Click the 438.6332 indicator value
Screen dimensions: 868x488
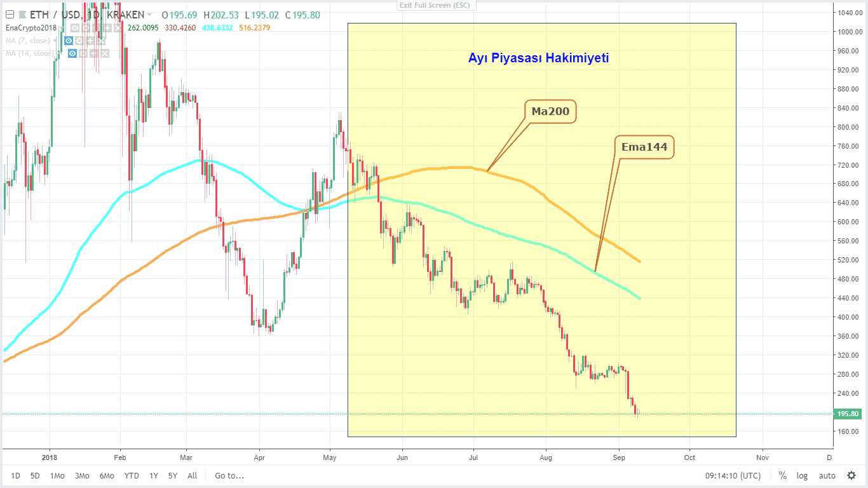pyautogui.click(x=217, y=28)
